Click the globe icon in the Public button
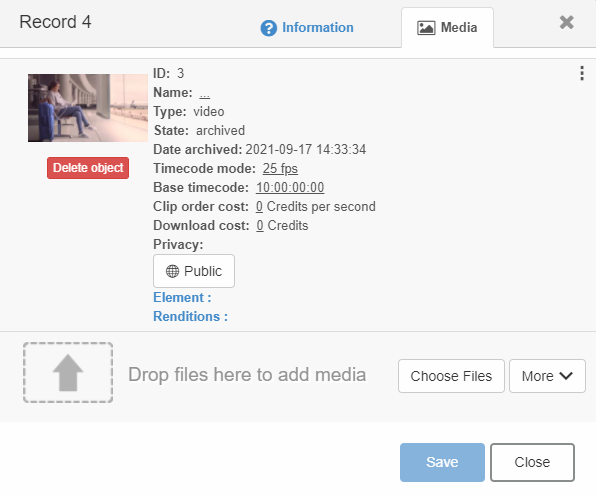Image resolution: width=596 pixels, height=497 pixels. [172, 271]
